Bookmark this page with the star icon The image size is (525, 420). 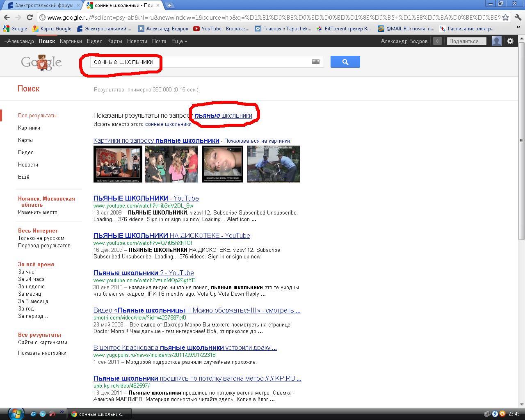tap(506, 17)
